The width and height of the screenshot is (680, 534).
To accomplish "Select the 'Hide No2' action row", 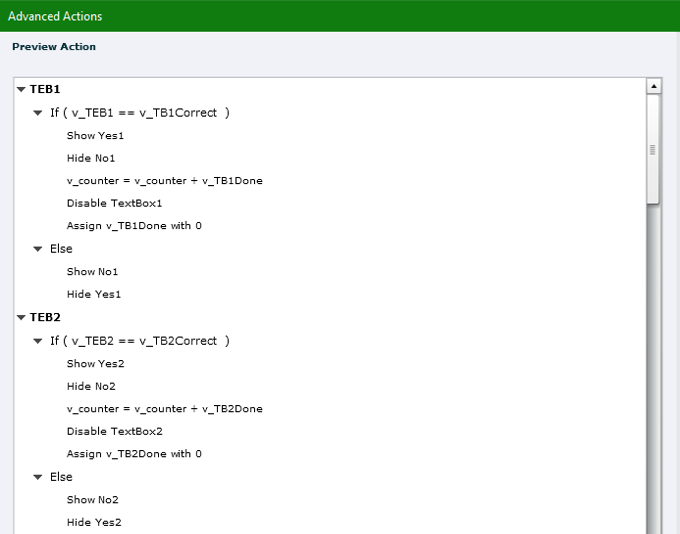I will click(91, 387).
